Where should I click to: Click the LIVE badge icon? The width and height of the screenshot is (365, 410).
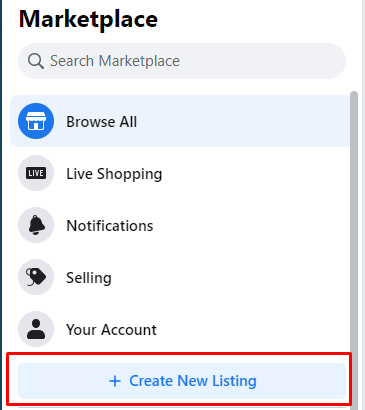(36, 173)
